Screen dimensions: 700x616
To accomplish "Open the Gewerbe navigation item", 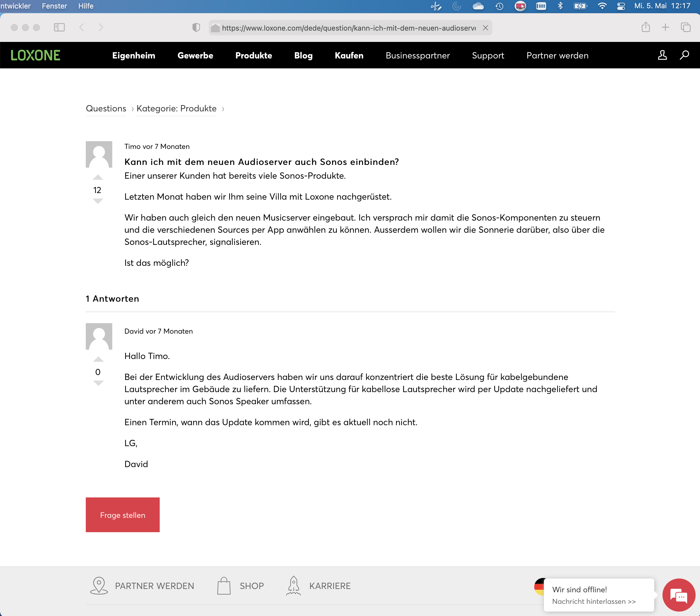I will pyautogui.click(x=195, y=55).
